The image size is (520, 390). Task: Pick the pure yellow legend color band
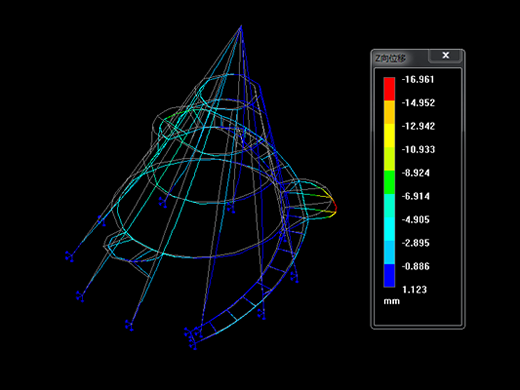click(x=389, y=135)
